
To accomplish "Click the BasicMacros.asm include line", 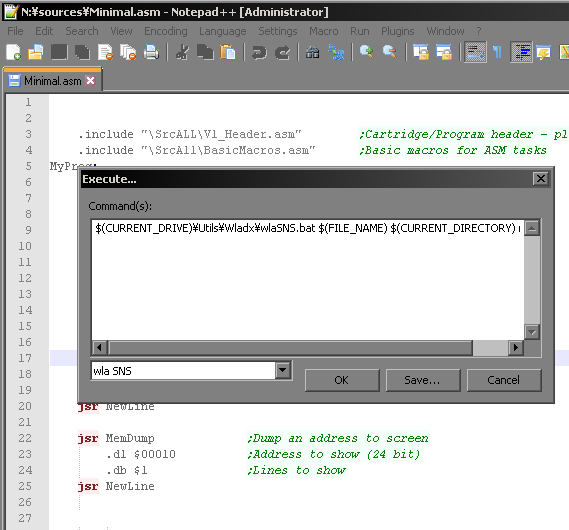I will coord(197,150).
